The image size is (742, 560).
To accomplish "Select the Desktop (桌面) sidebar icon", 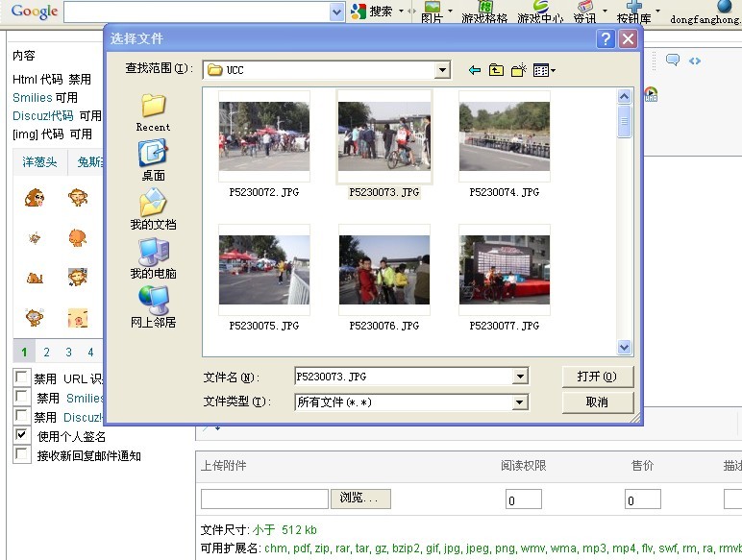I will pos(153,159).
